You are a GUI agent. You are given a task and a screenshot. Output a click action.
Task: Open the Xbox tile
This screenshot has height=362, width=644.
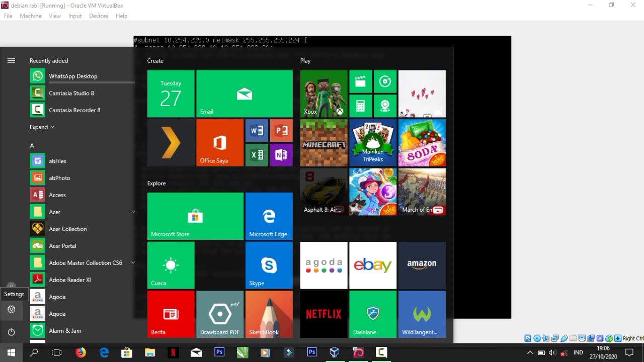(x=324, y=94)
